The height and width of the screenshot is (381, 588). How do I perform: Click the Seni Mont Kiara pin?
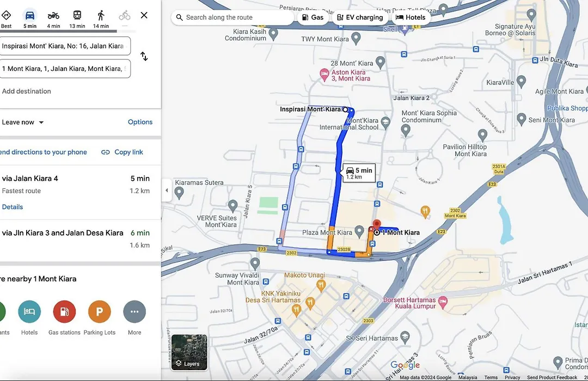pos(521,119)
